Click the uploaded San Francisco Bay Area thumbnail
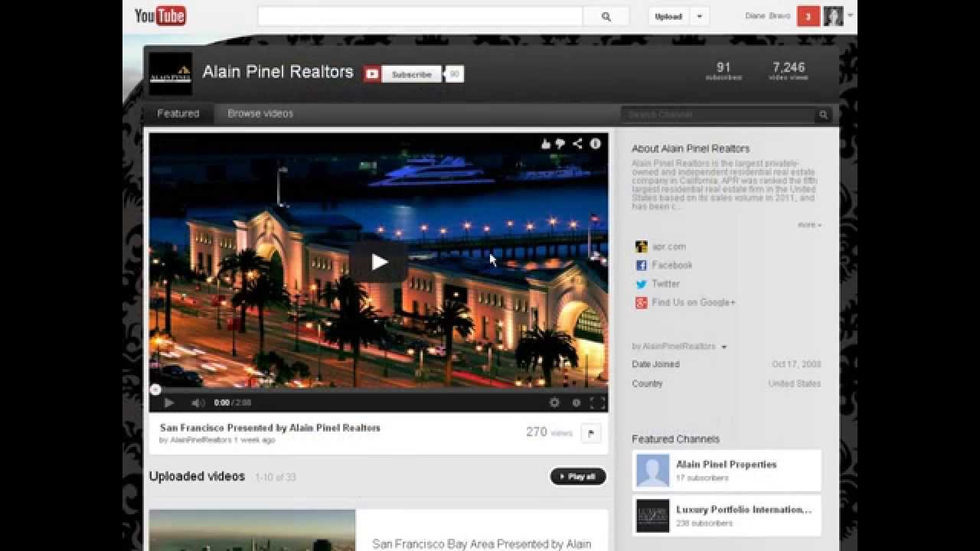Viewport: 980px width, 551px height. pyautogui.click(x=252, y=530)
